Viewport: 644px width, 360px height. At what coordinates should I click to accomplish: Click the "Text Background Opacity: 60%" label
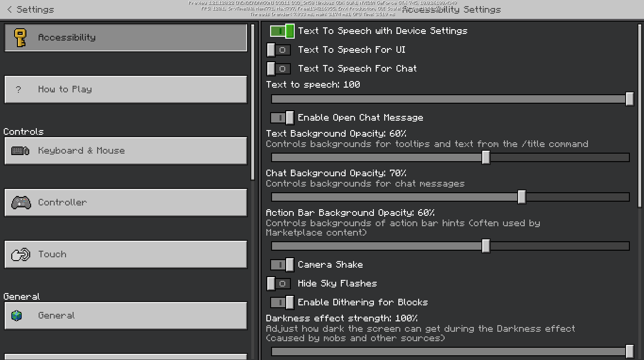336,134
